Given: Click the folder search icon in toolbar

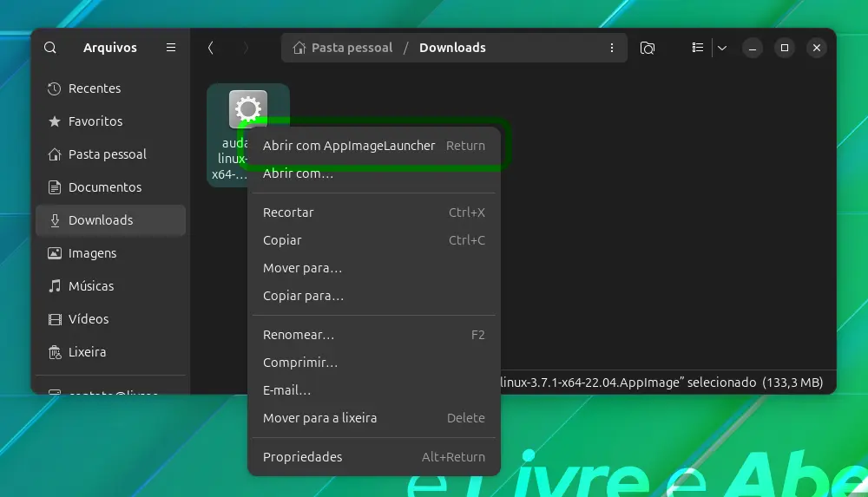Looking at the screenshot, I should (x=648, y=48).
